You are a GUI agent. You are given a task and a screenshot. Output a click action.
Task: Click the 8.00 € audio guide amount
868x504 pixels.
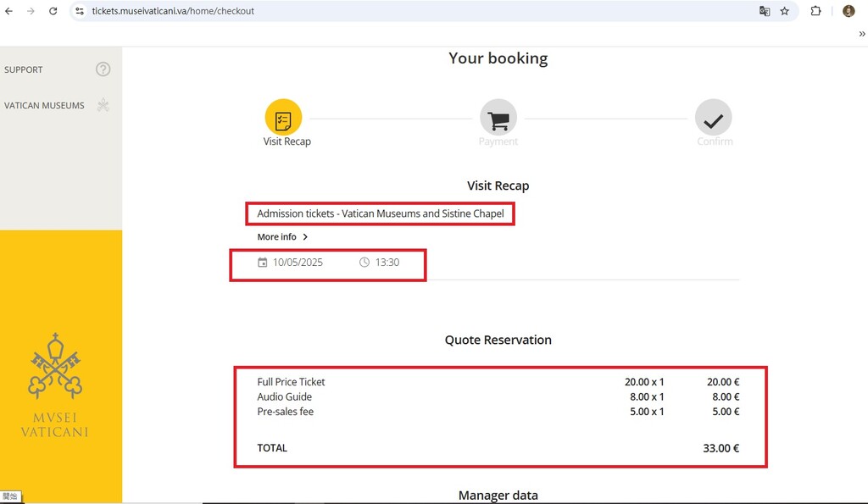tap(726, 396)
